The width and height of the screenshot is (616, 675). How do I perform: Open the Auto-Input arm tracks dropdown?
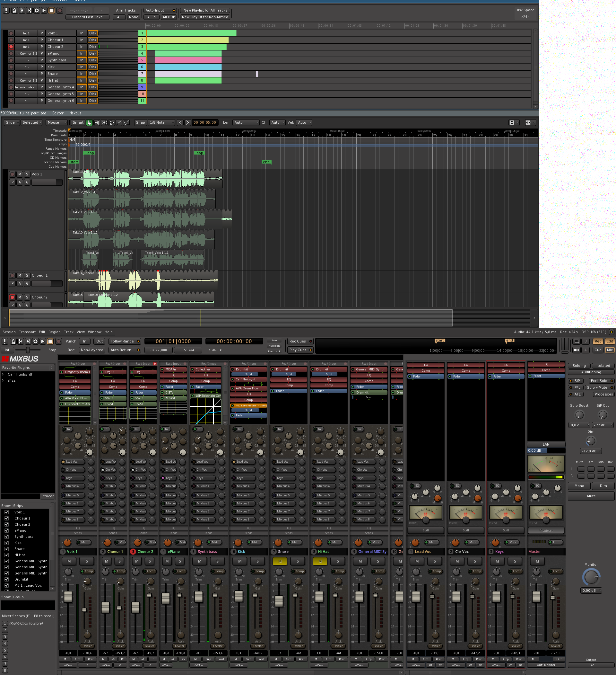(160, 10)
